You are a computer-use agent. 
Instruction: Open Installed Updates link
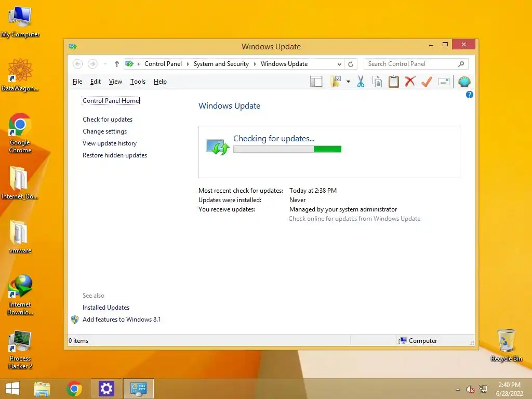(106, 308)
